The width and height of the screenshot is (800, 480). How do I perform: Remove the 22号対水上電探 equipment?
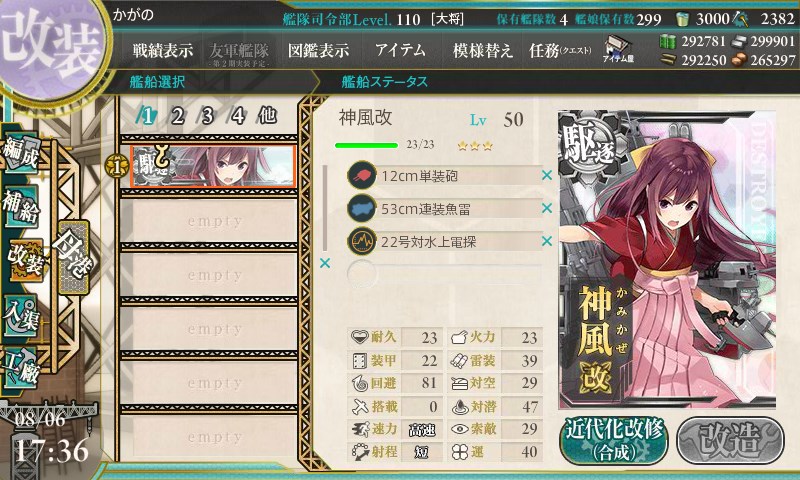[547, 241]
